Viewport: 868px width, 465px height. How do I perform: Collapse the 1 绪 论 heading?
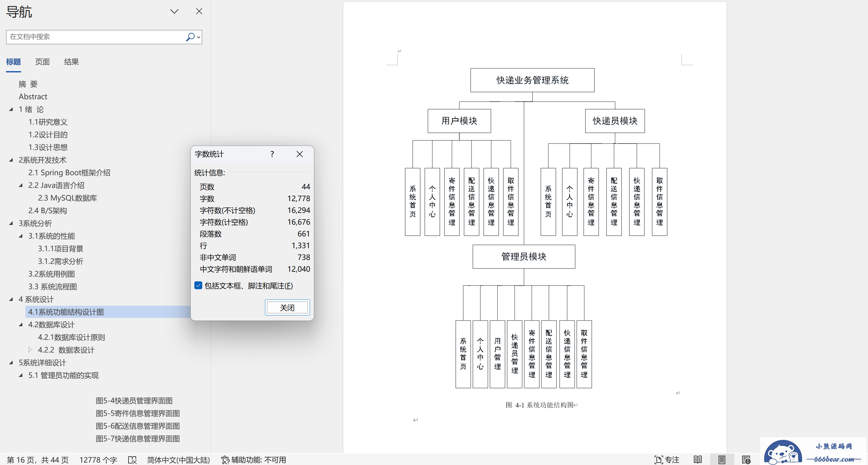[11, 109]
